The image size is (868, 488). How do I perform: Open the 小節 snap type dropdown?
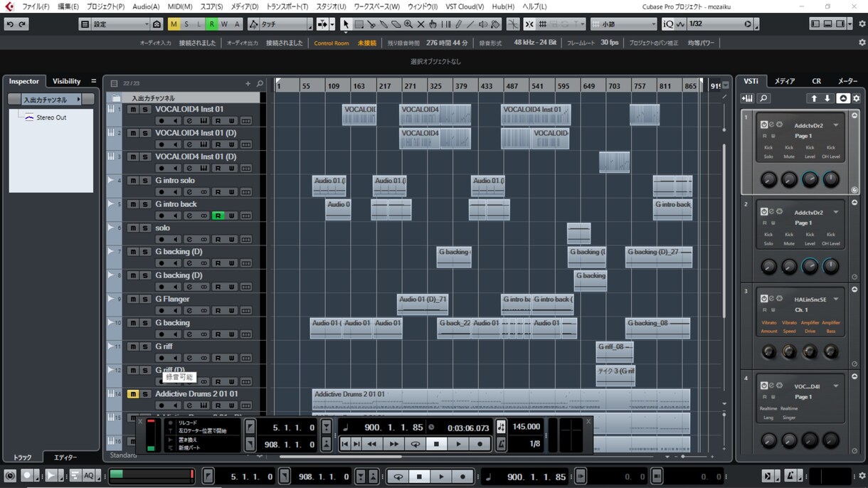(625, 24)
